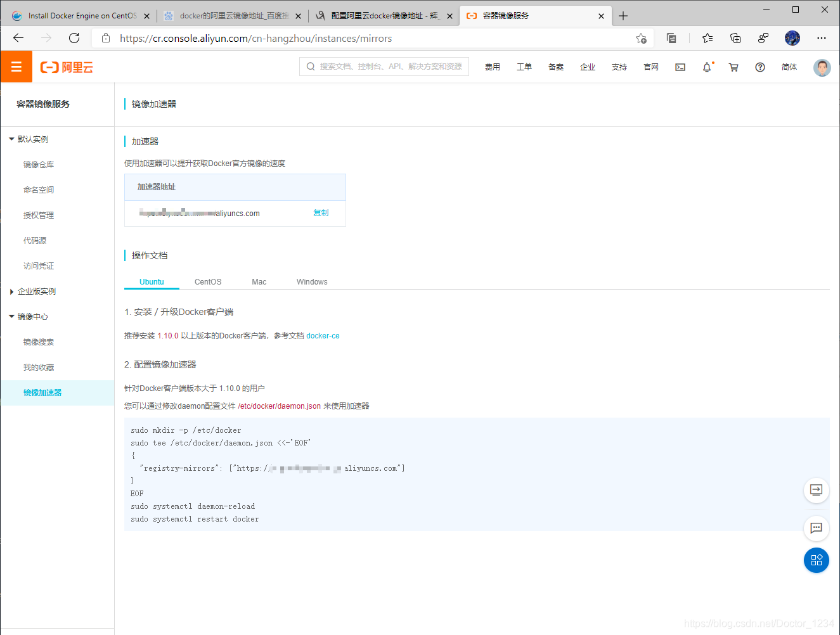The width and height of the screenshot is (840, 635).
Task: Open the user avatar in the Aliyun header
Action: [822, 67]
